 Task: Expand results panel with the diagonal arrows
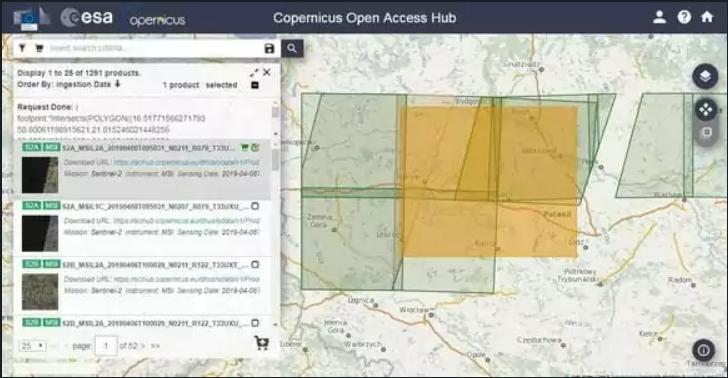click(254, 73)
